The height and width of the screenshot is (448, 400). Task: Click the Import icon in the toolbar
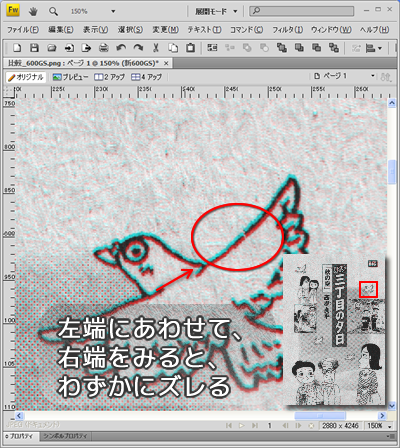pyautogui.click(x=69, y=48)
